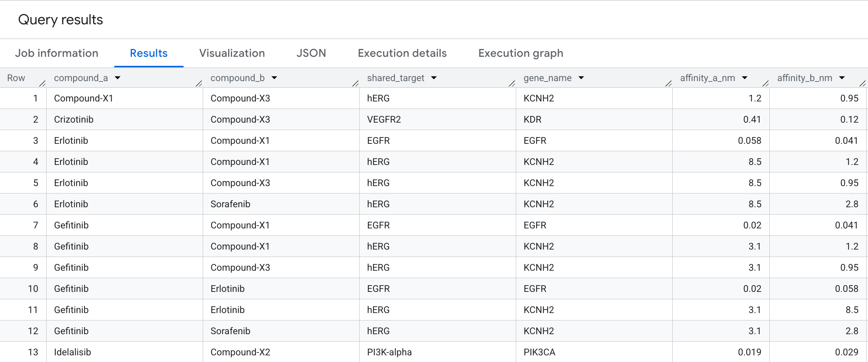This screenshot has width=868, height=362.
Task: Click the shared_target column header label
Action: tap(396, 78)
